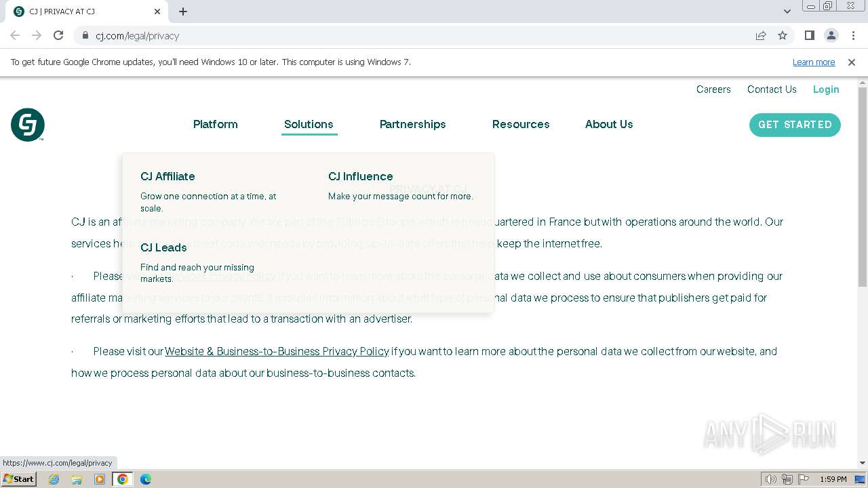Open a new browser tab
This screenshot has height=488, width=868.
coord(183,12)
